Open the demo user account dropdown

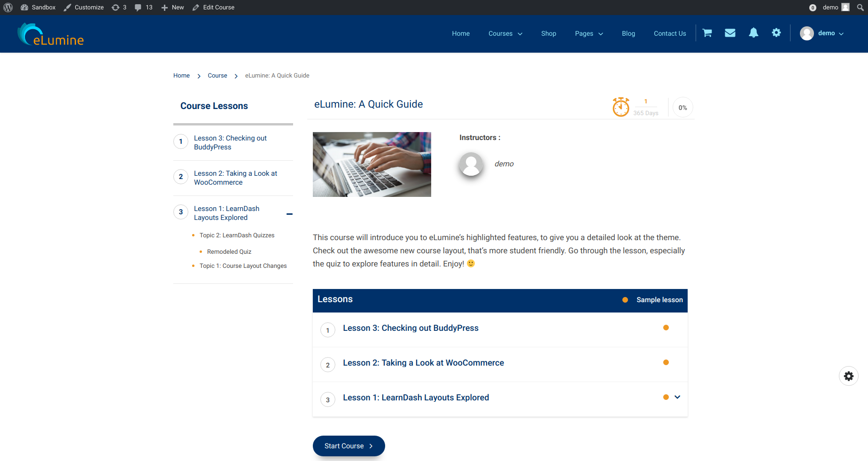tap(822, 33)
